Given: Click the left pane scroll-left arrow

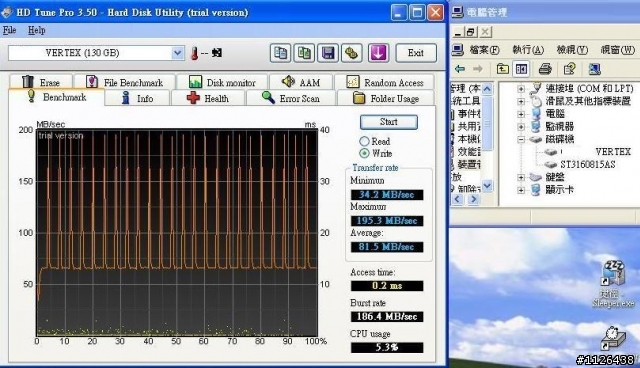Looking at the screenshot, I should click(x=457, y=199).
